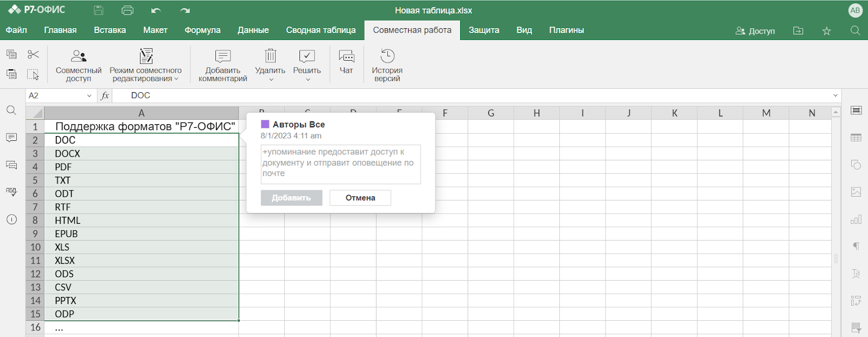The image size is (868, 337).
Task: Open the Chat panel in left sidebar
Action: coord(11,165)
